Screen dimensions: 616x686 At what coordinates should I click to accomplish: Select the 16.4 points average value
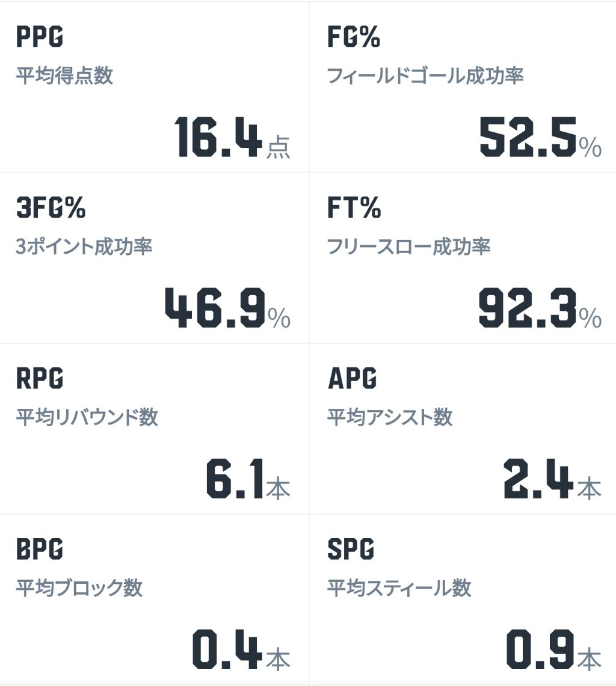219,138
